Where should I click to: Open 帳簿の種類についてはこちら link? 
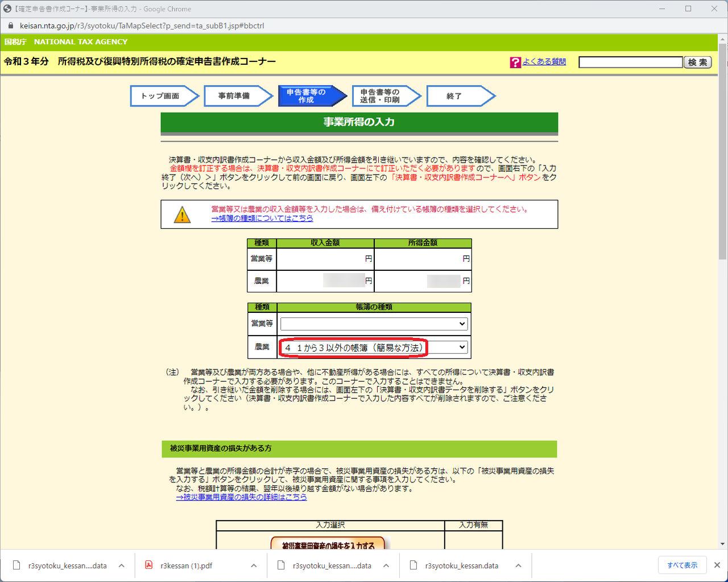262,218
